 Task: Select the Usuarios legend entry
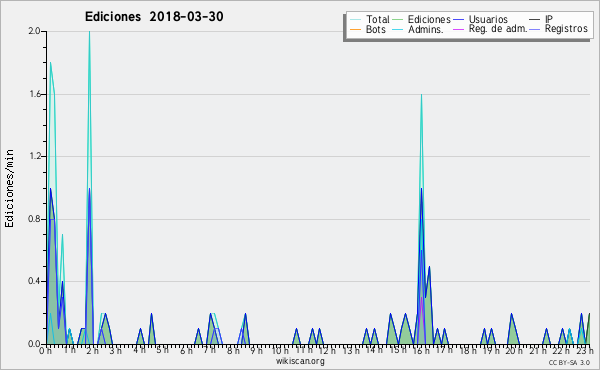[480, 19]
